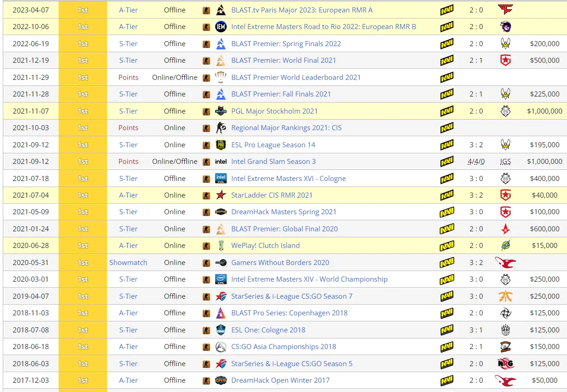The height and width of the screenshot is (392, 567).
Task: Click the date 2021-07-18
Action: click(x=31, y=178)
